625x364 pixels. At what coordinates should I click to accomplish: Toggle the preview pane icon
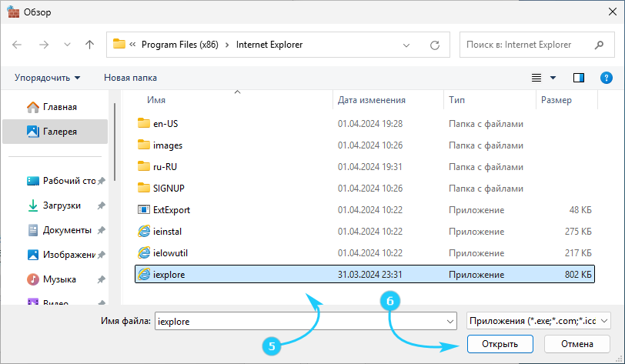[579, 78]
